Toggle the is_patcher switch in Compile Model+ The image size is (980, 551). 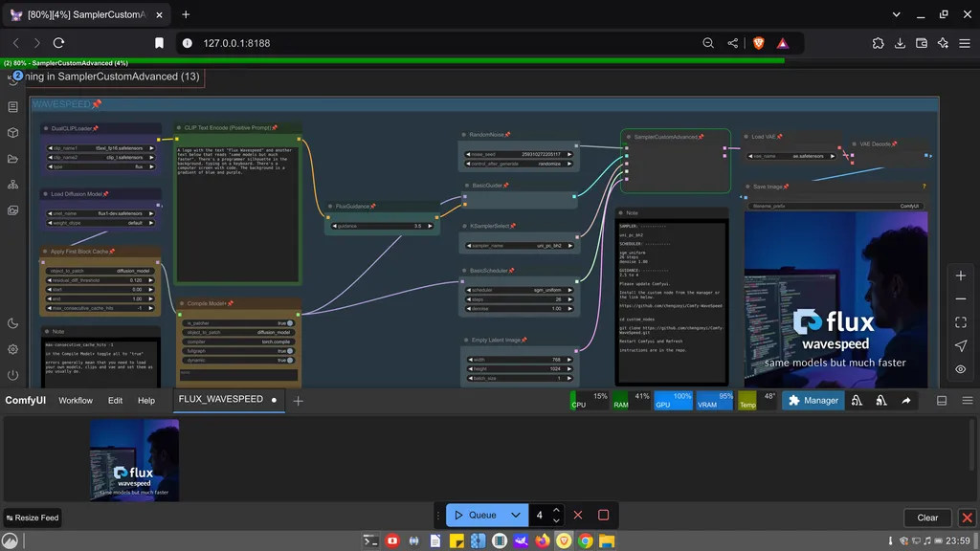tap(290, 323)
